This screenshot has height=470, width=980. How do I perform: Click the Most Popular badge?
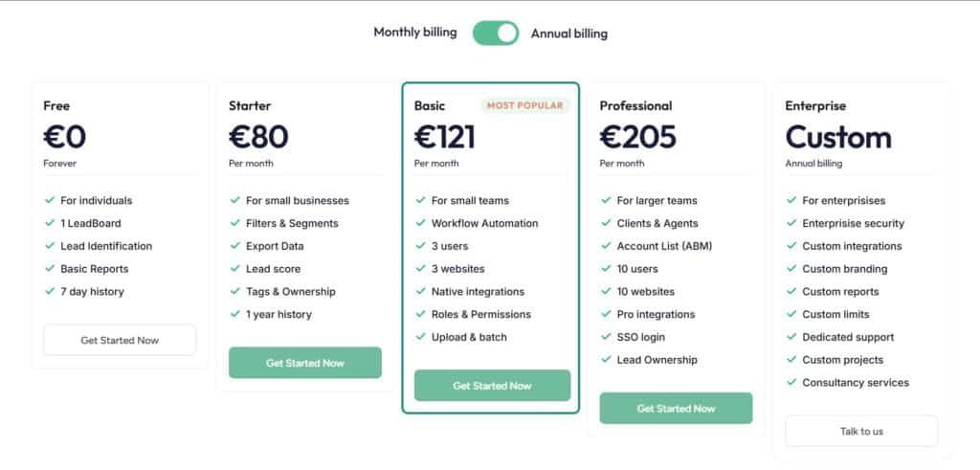point(524,105)
